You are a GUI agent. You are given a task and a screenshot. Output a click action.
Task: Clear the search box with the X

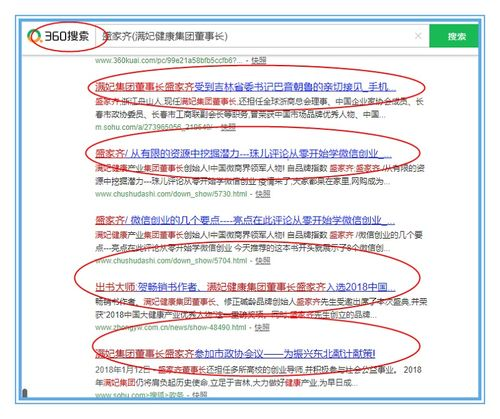[418, 36]
